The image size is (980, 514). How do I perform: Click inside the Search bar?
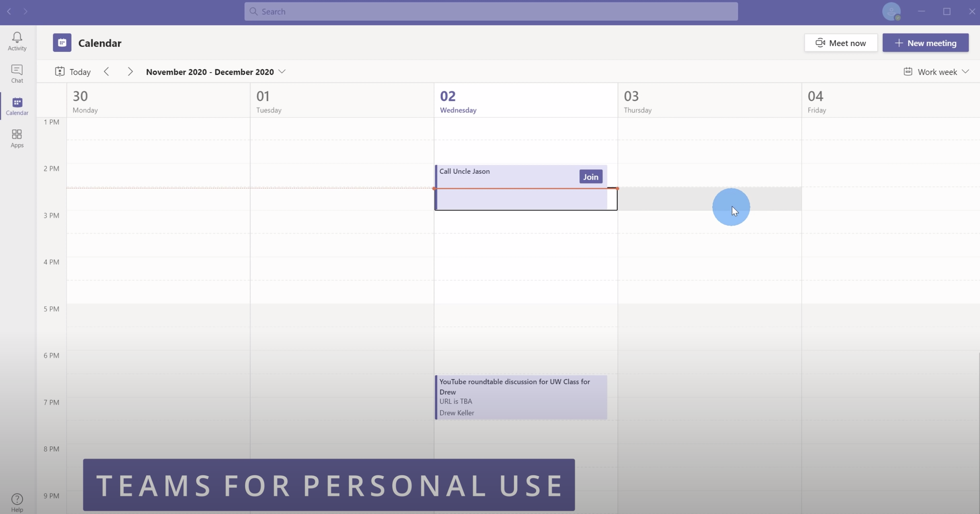[x=490, y=11]
